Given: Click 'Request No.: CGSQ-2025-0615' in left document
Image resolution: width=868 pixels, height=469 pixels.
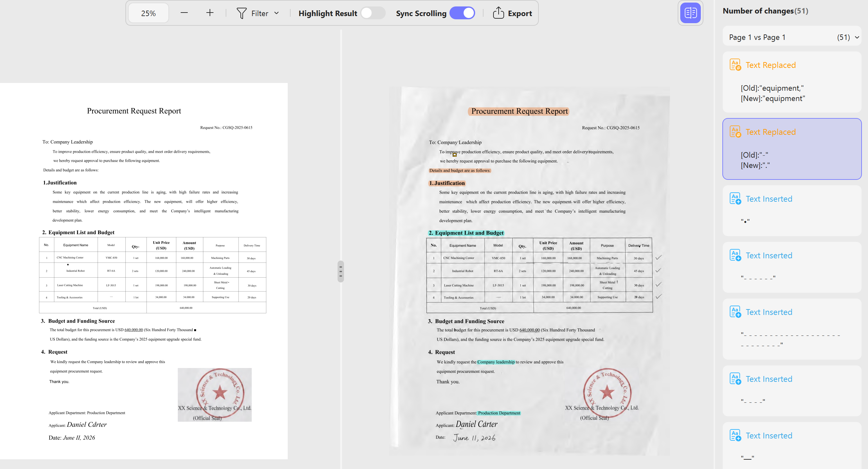Looking at the screenshot, I should [x=226, y=127].
